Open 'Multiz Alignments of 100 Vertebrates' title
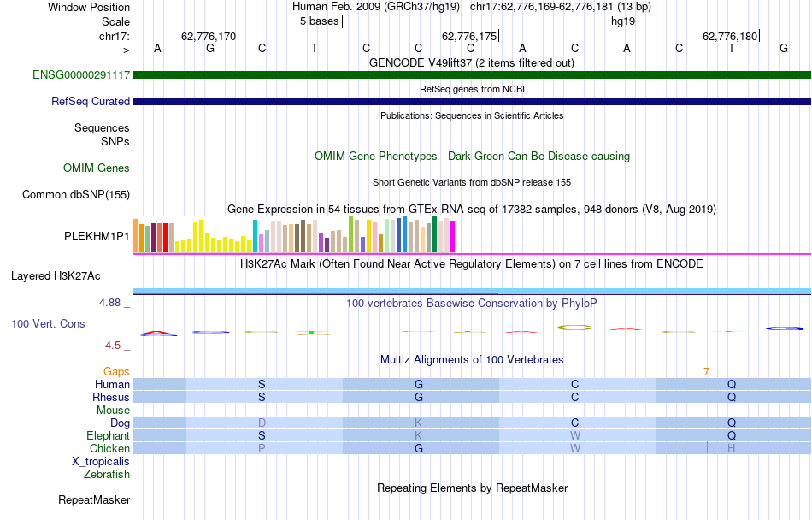This screenshot has width=812, height=520. 472,360
